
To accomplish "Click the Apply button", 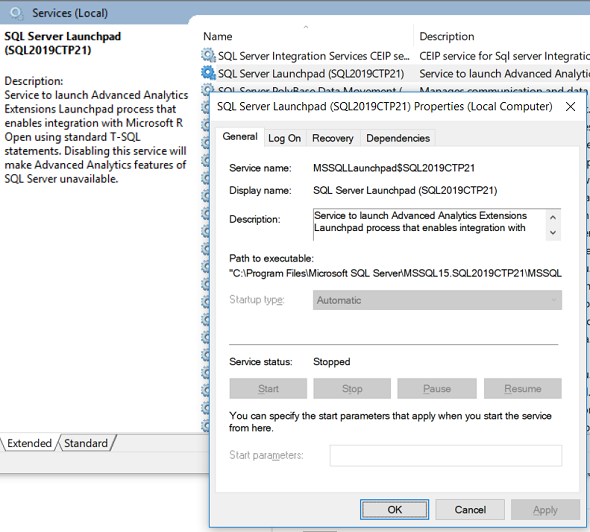I will point(545,510).
